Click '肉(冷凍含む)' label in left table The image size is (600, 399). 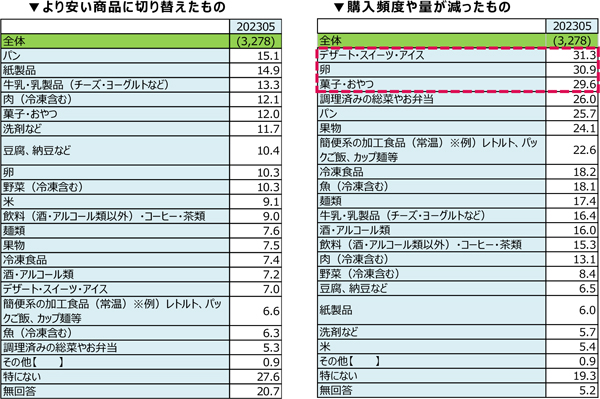37,99
